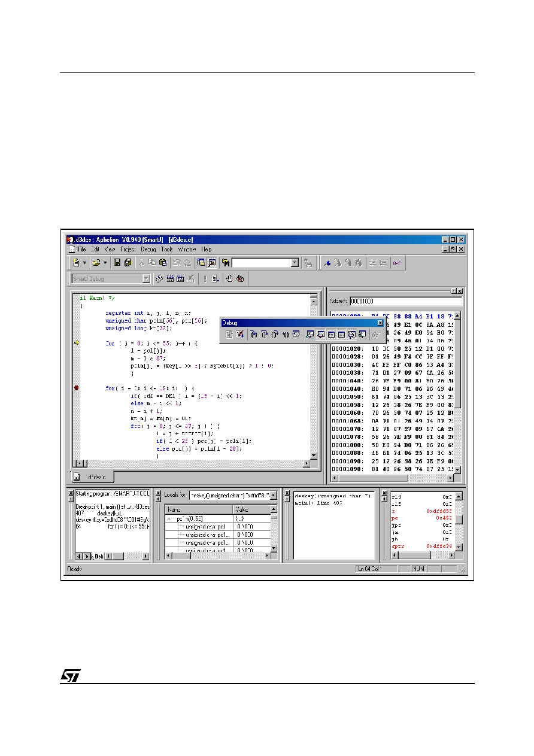The width and height of the screenshot is (534, 756).
Task: Toggle the Memory window icon in Debug toolbar
Action: point(341,335)
